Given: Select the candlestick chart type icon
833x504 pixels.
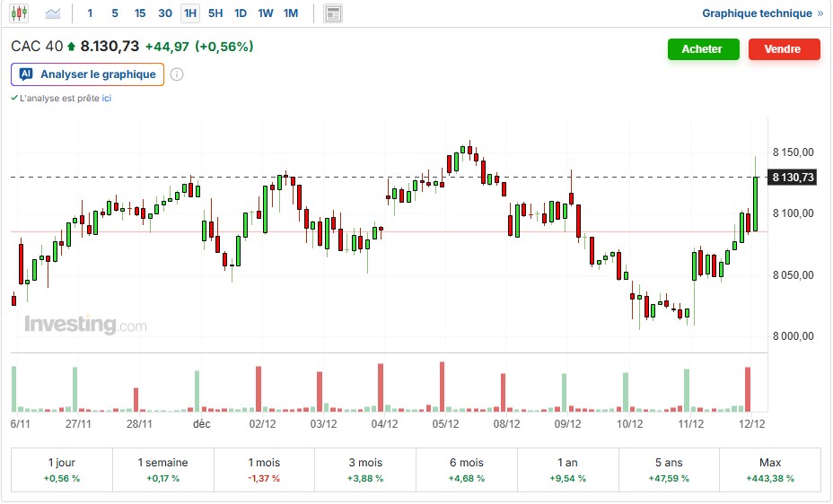Looking at the screenshot, I should 19,13.
